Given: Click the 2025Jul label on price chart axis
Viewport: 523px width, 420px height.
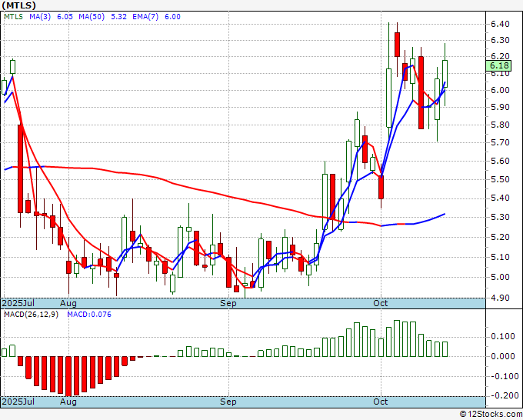Looking at the screenshot, I should click(x=18, y=303).
